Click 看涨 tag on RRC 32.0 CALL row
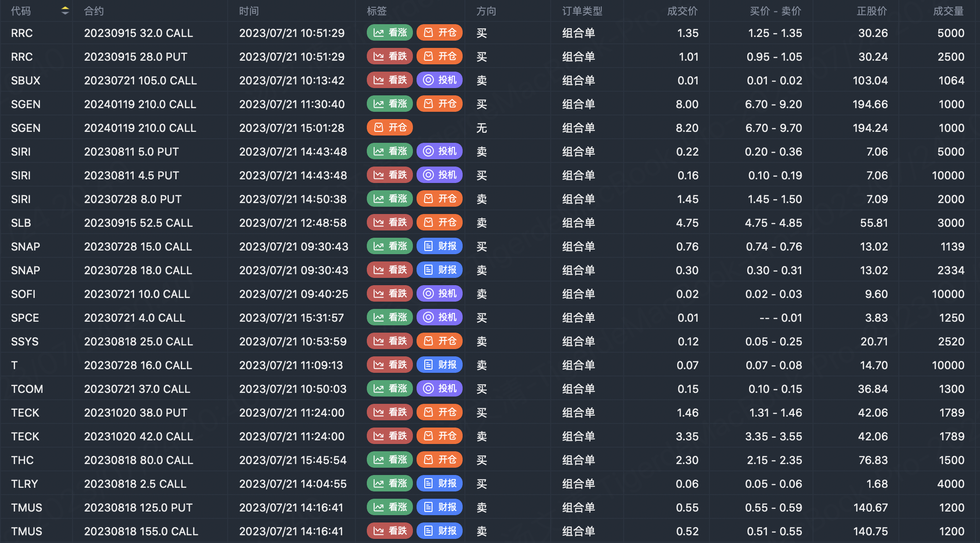Image resolution: width=980 pixels, height=543 pixels. (x=390, y=33)
